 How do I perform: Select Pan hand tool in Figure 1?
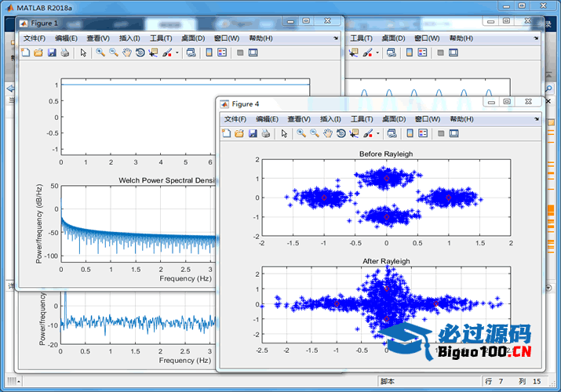tap(127, 53)
